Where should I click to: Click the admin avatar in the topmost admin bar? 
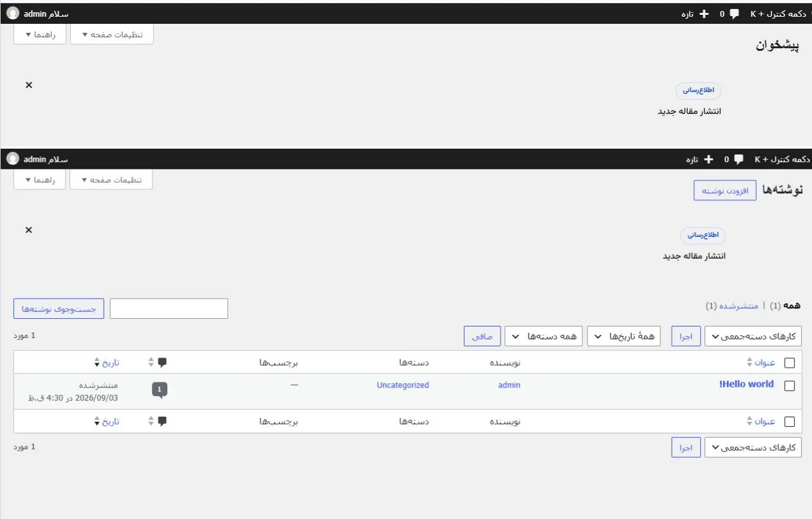coord(13,14)
